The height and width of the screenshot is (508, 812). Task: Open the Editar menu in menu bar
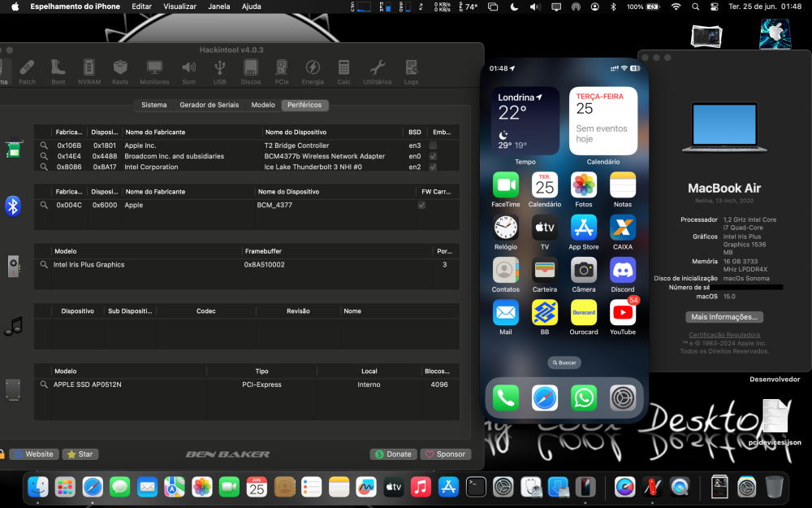[141, 7]
